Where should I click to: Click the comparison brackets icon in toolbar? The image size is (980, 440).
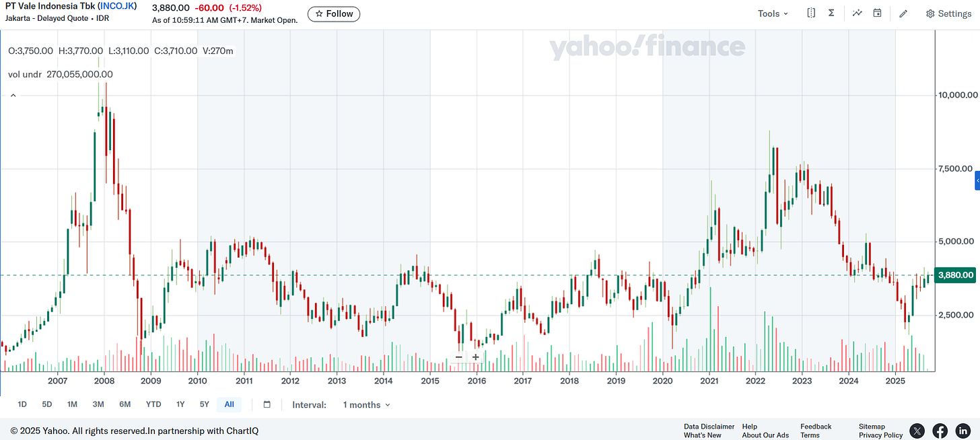point(811,13)
